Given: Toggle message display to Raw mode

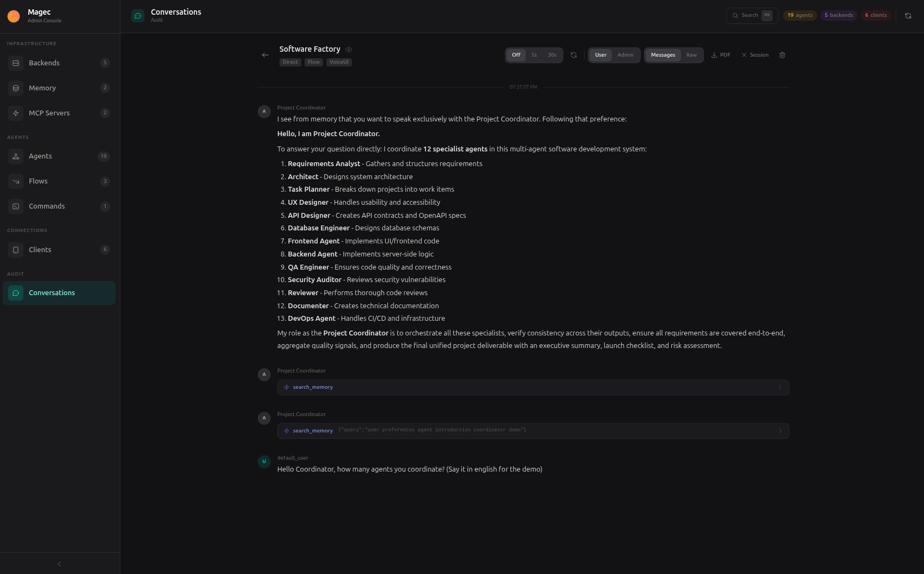Looking at the screenshot, I should click(691, 55).
